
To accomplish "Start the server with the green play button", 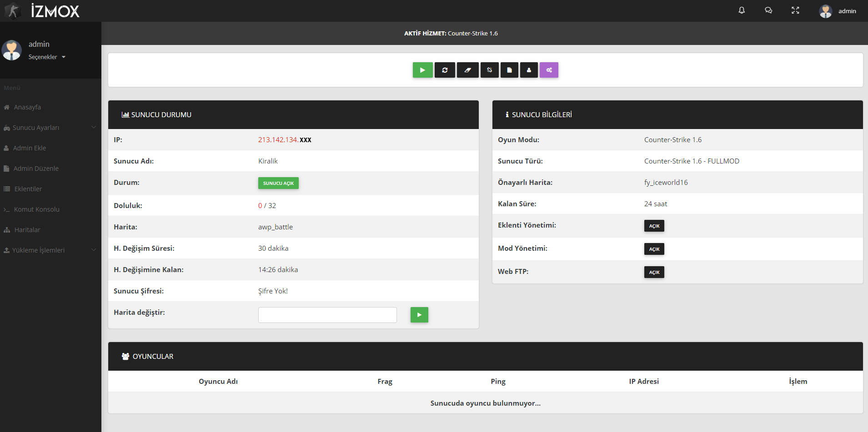I will pos(422,70).
